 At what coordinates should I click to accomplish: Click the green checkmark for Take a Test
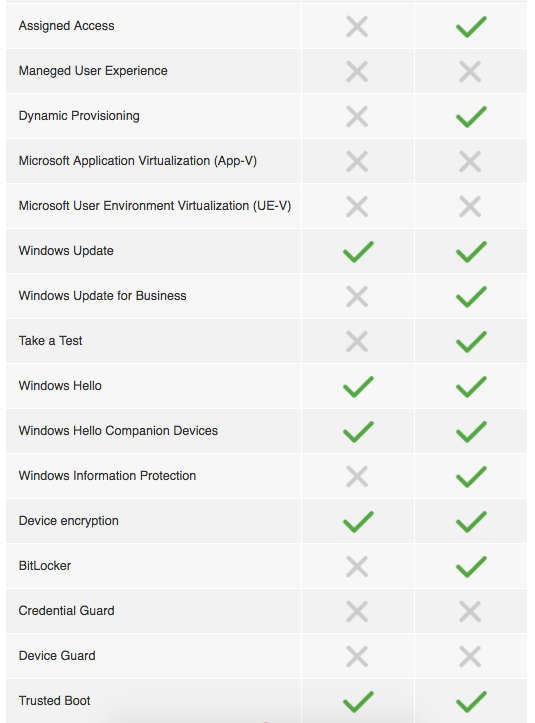point(471,342)
